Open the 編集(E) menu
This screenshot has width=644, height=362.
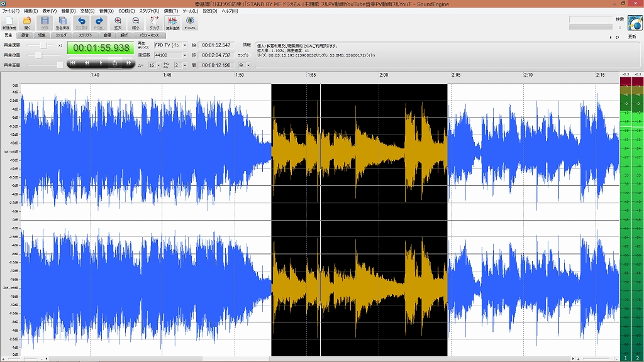click(x=31, y=11)
